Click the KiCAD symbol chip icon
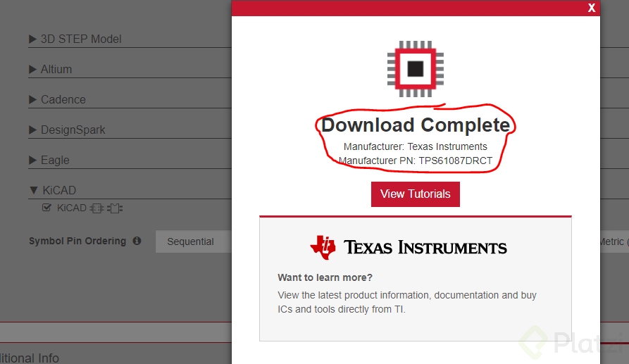 [x=96, y=208]
